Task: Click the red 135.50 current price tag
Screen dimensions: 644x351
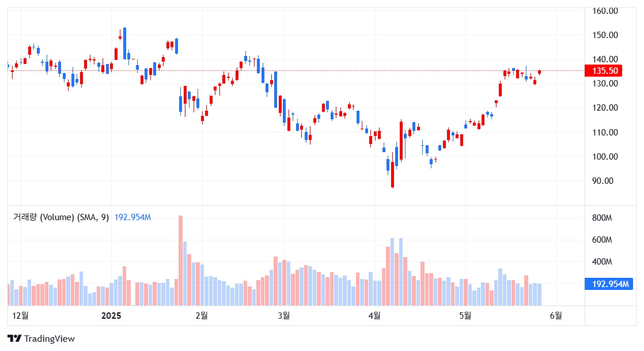Action: (603, 71)
